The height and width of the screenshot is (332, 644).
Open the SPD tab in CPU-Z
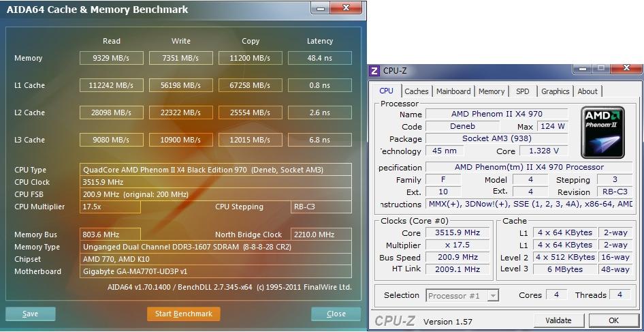point(522,91)
